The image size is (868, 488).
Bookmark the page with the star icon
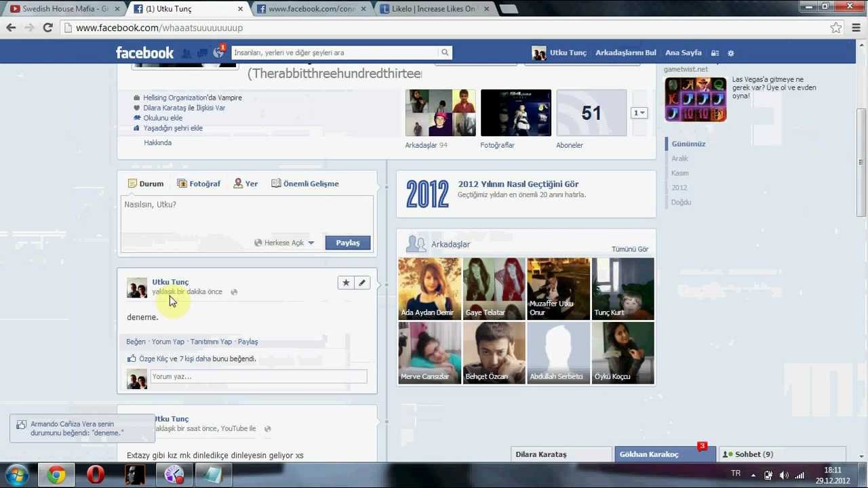pos(836,28)
